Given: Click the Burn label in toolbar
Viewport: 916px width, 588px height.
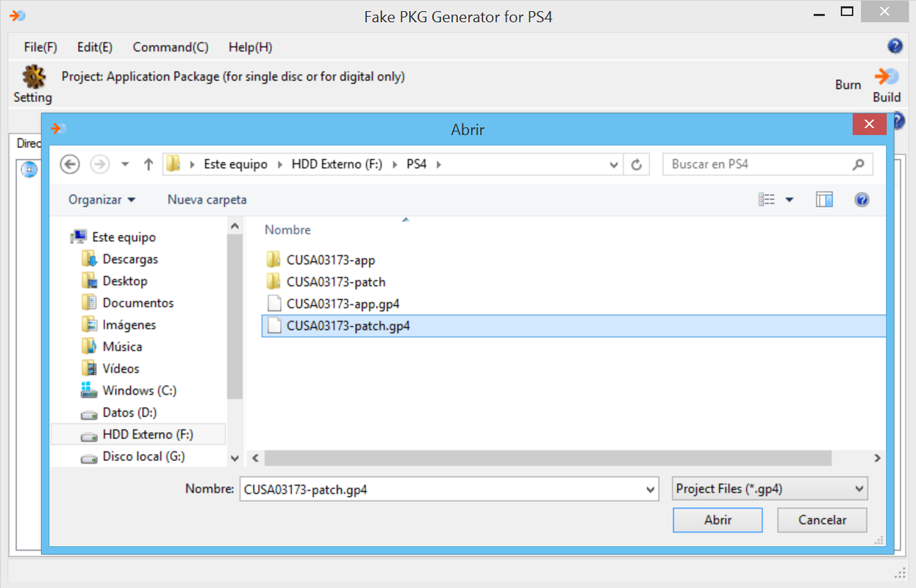Looking at the screenshot, I should coord(848,85).
